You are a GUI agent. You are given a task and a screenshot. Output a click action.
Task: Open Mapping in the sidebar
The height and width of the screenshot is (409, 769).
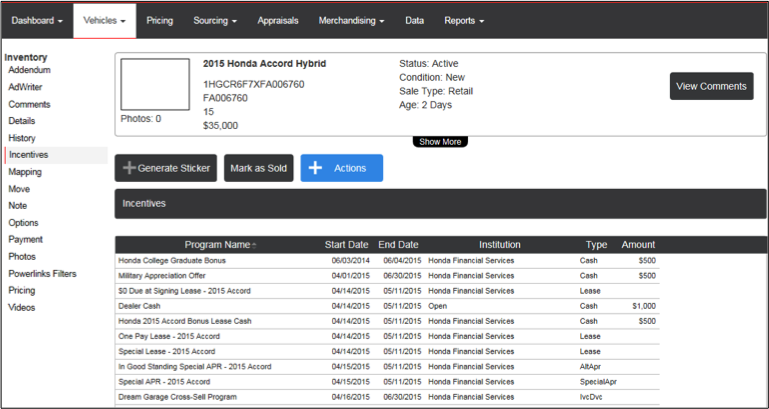pos(25,172)
